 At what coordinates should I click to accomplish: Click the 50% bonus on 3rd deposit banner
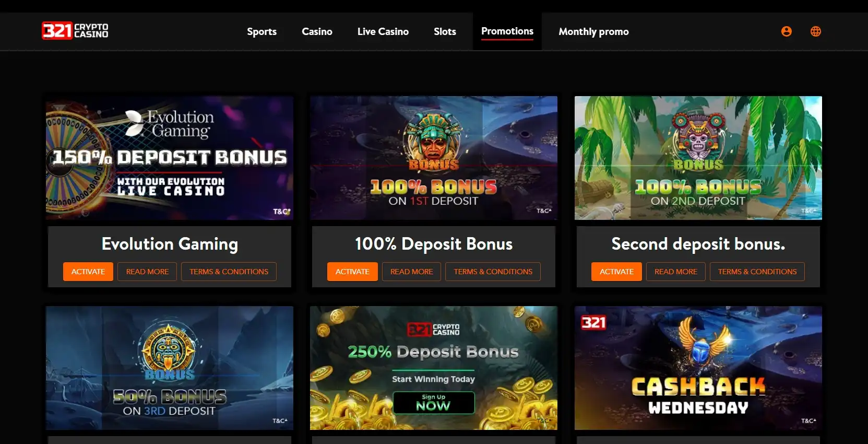pyautogui.click(x=170, y=368)
